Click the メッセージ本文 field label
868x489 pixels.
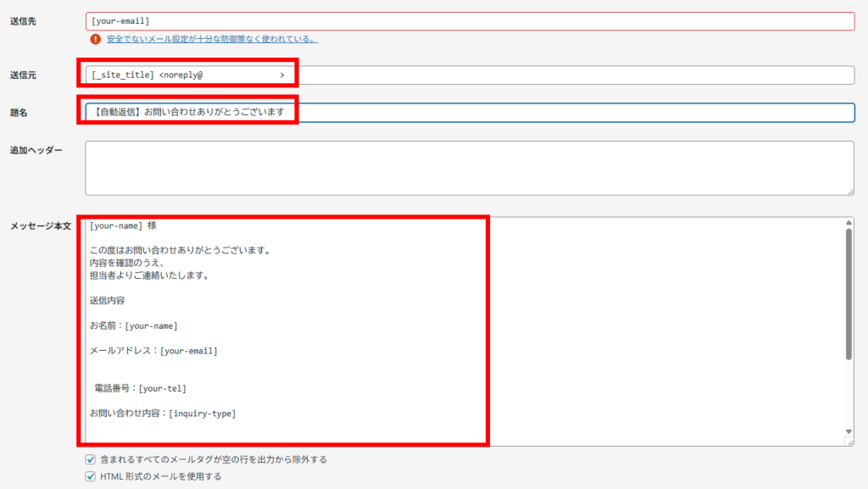[x=40, y=226]
